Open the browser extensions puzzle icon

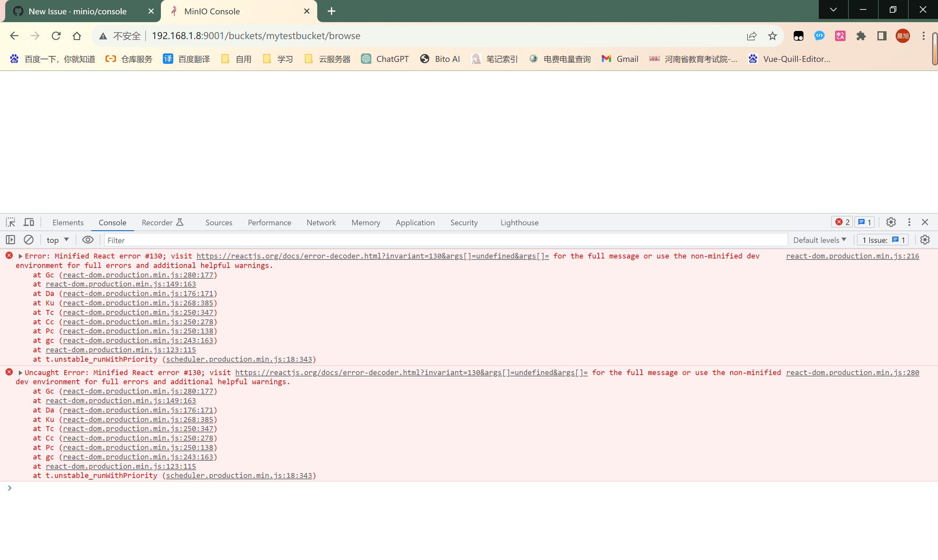tap(861, 36)
